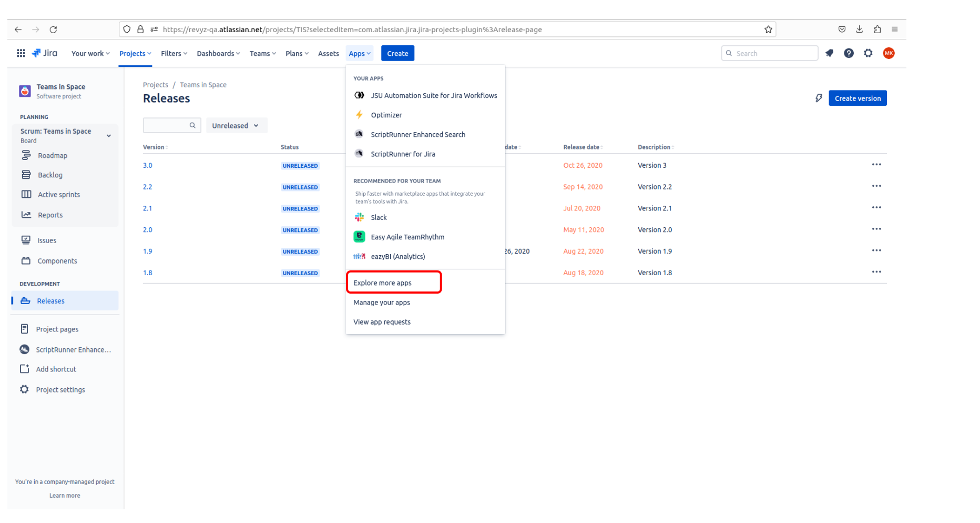Open the notifications icon in the header
Image resolution: width=980 pixels, height=523 pixels.
point(830,53)
